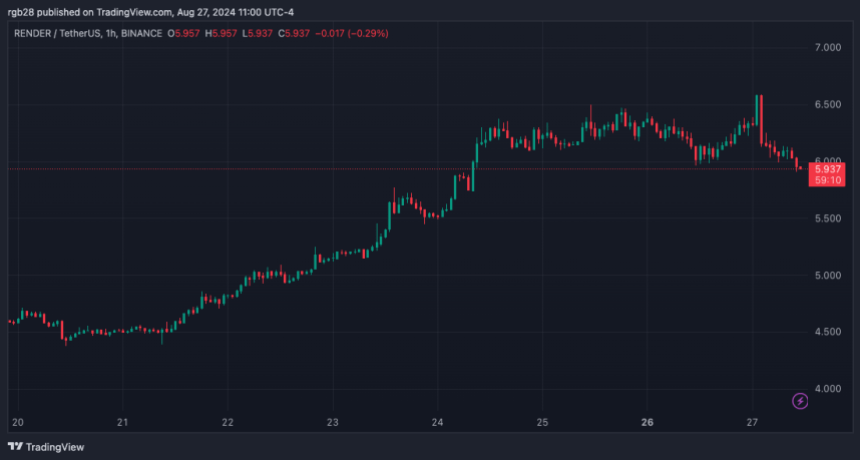Open the published on TradingView.com header text
Image resolution: width=860 pixels, height=460 pixels.
tap(145, 12)
